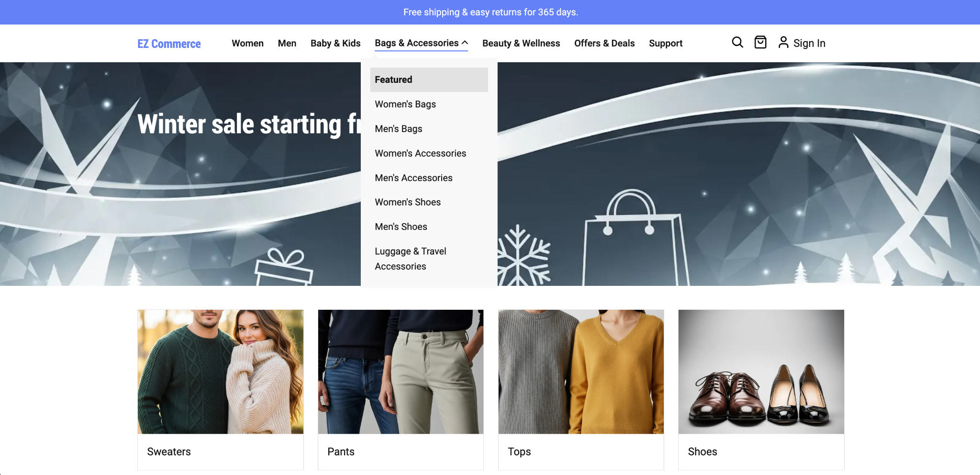Open the Men navigation menu
980x475 pixels.
click(287, 43)
